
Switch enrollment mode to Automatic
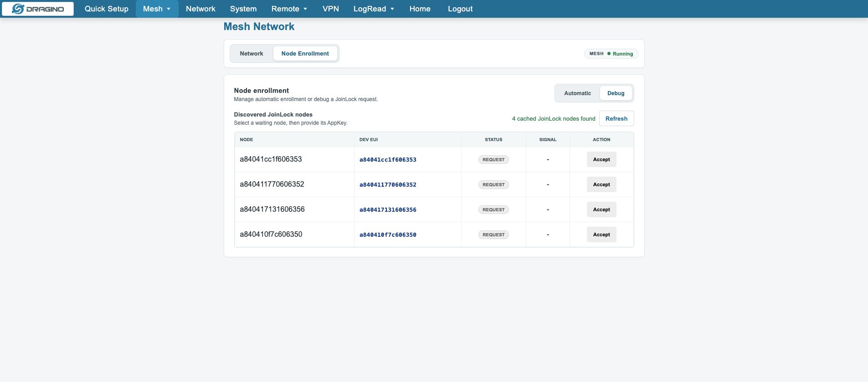point(577,93)
